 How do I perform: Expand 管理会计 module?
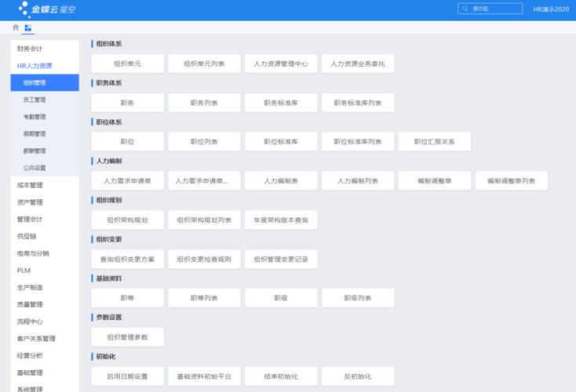point(45,219)
